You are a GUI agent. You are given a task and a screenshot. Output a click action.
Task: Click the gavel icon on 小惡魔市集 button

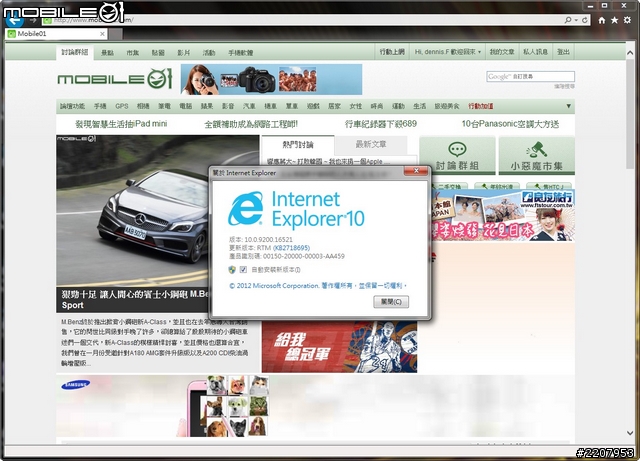pyautogui.click(x=536, y=149)
